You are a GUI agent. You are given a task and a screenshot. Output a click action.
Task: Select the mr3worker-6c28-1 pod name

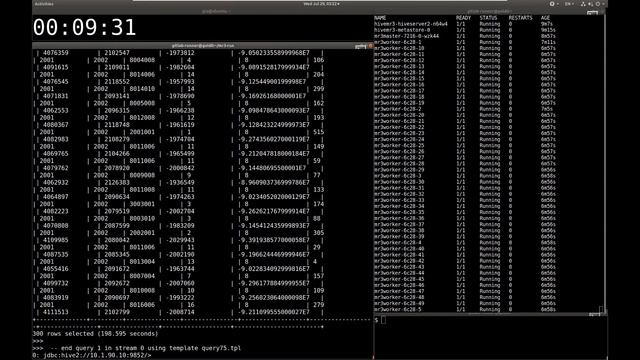(398, 42)
